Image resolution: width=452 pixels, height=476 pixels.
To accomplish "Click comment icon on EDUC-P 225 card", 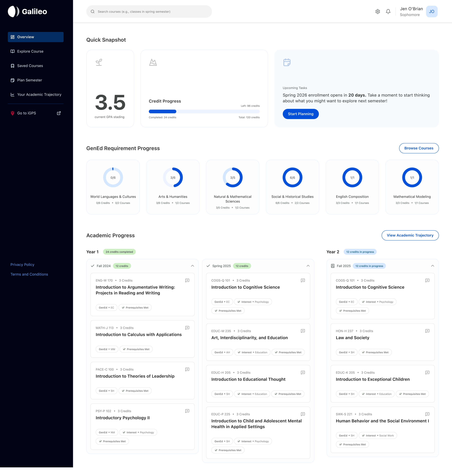I will pyautogui.click(x=303, y=414).
